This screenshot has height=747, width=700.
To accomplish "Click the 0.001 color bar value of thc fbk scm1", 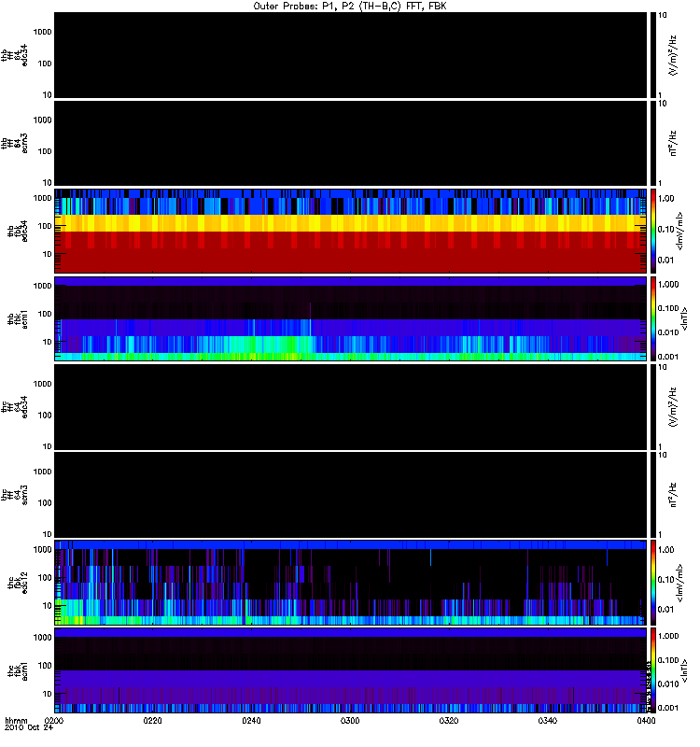I will pos(668,708).
